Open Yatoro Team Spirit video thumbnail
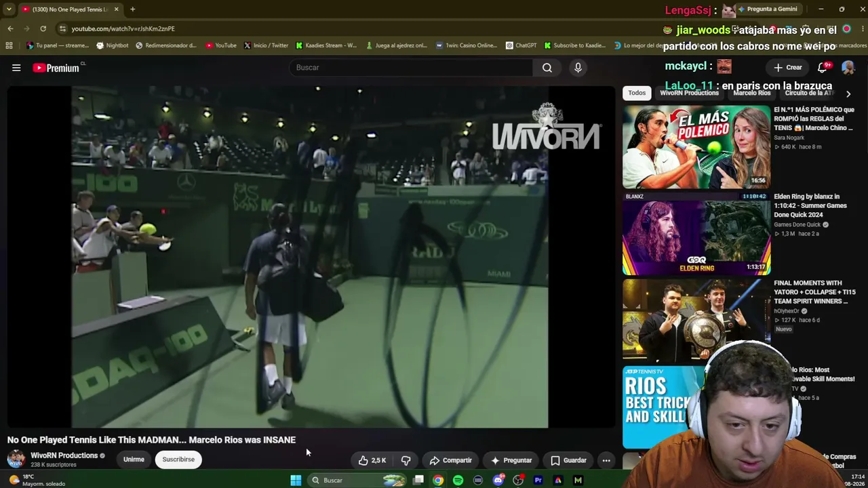The height and width of the screenshot is (488, 868). coord(696,321)
